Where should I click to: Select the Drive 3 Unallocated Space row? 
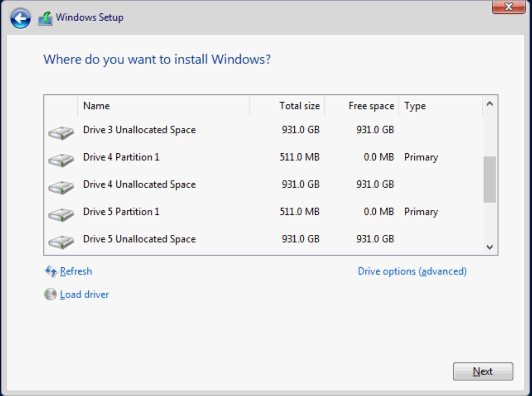click(x=207, y=130)
